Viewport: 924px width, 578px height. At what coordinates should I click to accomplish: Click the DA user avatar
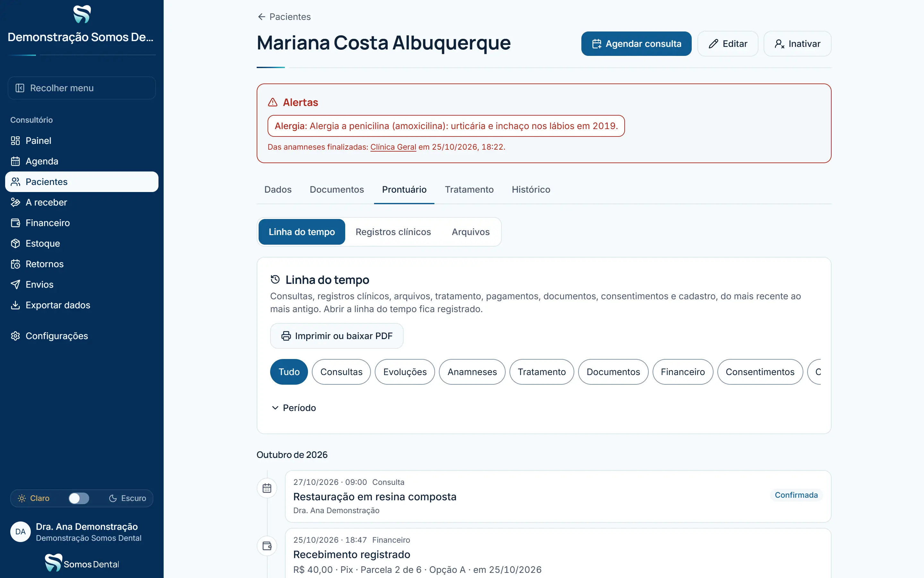pos(20,532)
